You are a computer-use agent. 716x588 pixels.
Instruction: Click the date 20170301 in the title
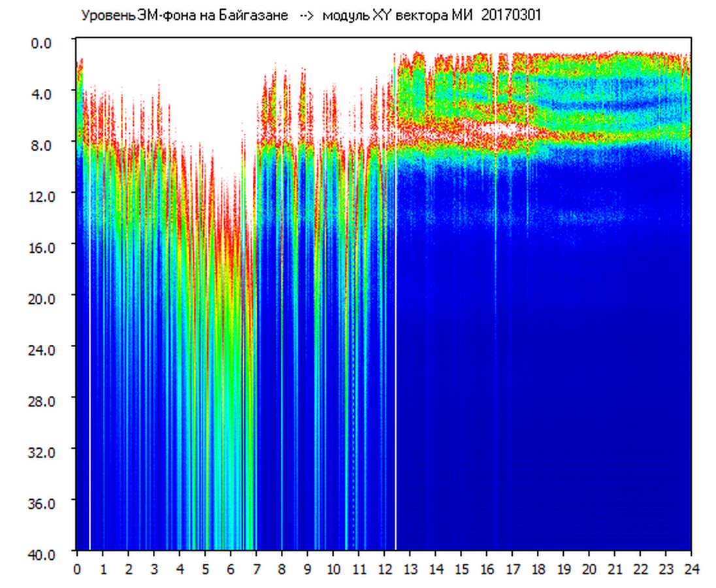511,16
